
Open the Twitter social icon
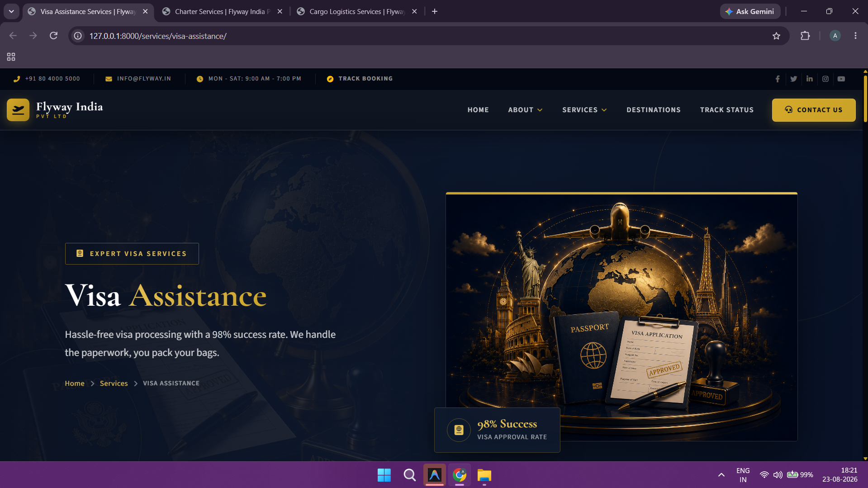pos(793,79)
